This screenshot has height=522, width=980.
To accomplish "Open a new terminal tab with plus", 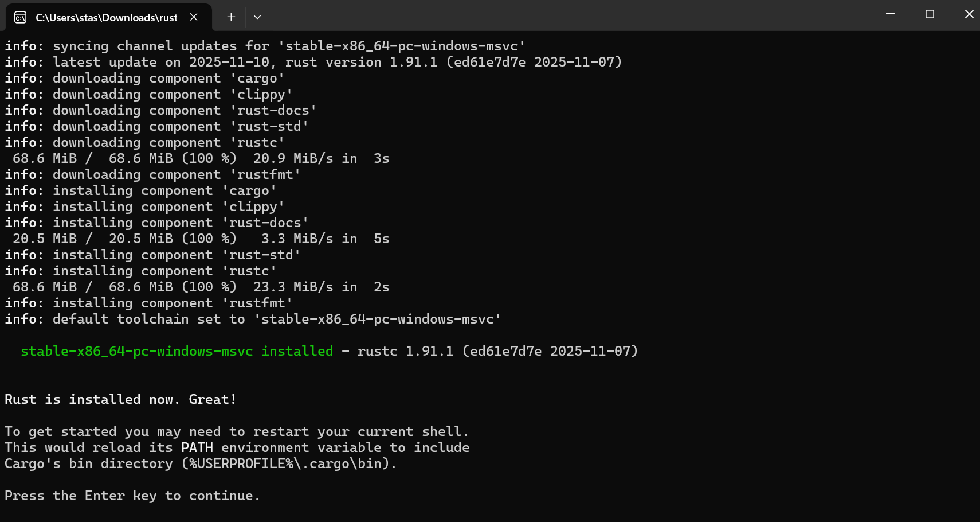I will 231,17.
